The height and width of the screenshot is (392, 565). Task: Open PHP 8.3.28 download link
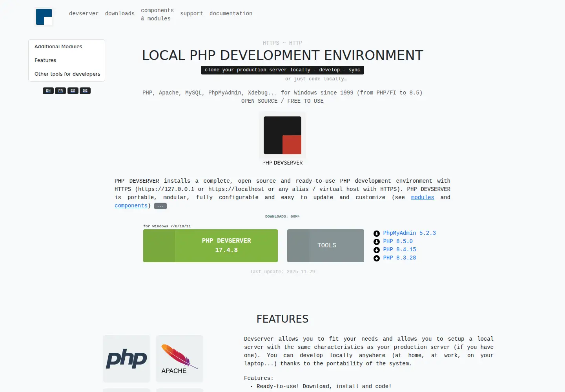[399, 258]
